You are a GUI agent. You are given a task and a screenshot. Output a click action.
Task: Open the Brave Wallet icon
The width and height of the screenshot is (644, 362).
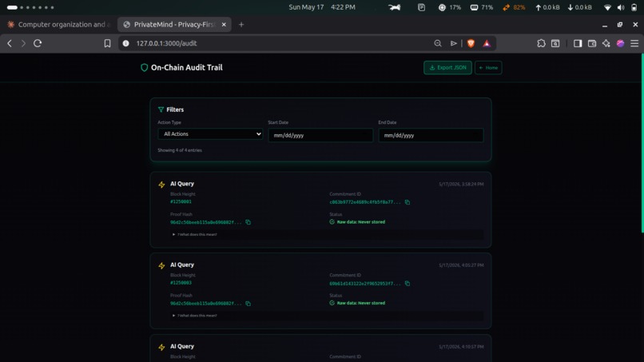click(x=592, y=43)
